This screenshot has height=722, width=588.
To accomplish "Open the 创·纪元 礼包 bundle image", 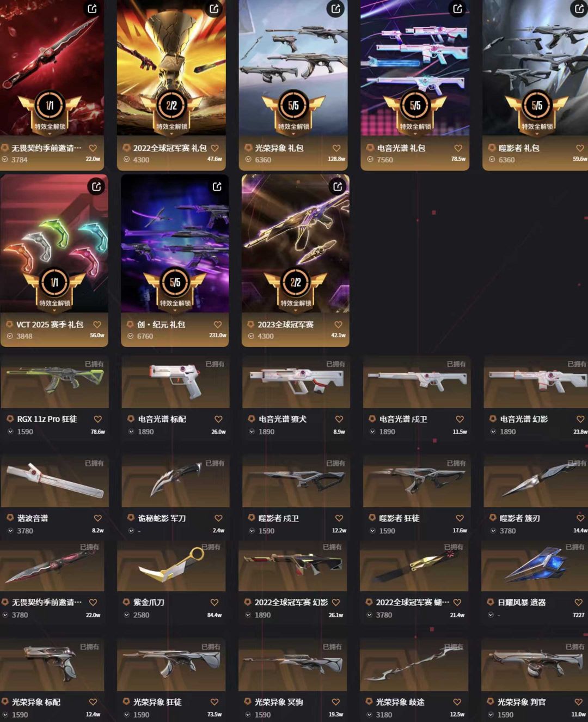I will point(175,244).
